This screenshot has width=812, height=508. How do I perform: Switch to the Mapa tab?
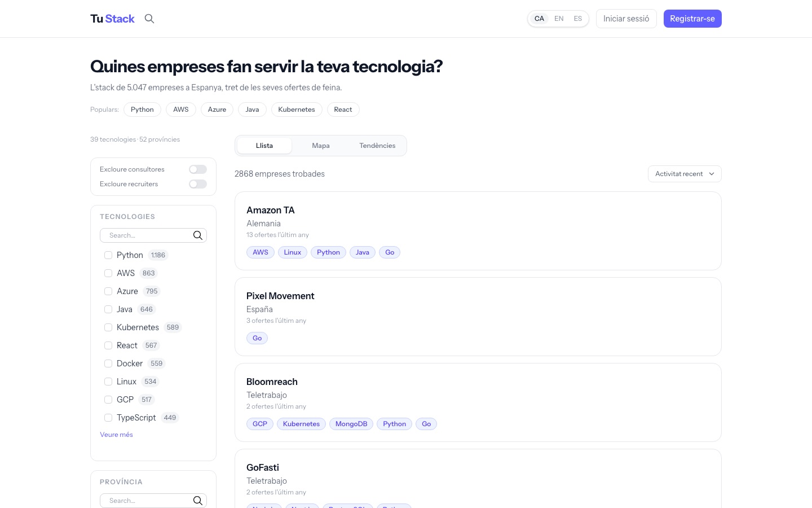pyautogui.click(x=321, y=146)
